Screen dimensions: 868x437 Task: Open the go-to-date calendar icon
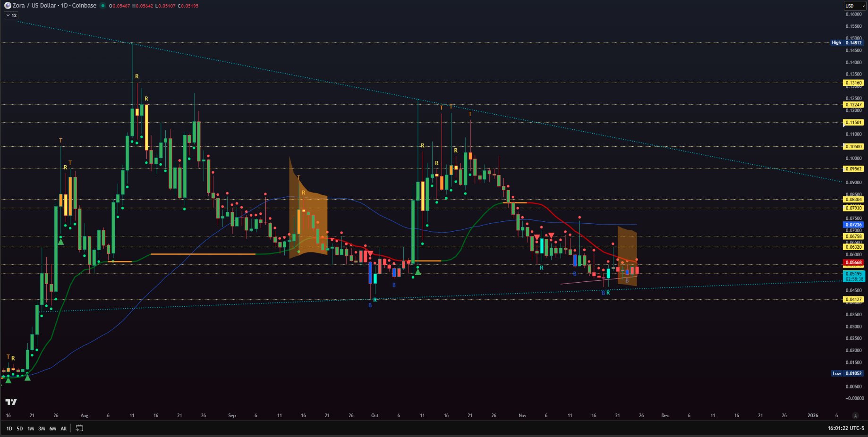[x=79, y=428]
